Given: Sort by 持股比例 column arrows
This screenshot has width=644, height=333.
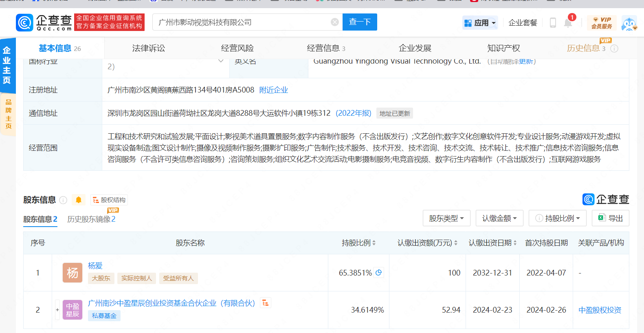Looking at the screenshot, I should click(x=374, y=243).
